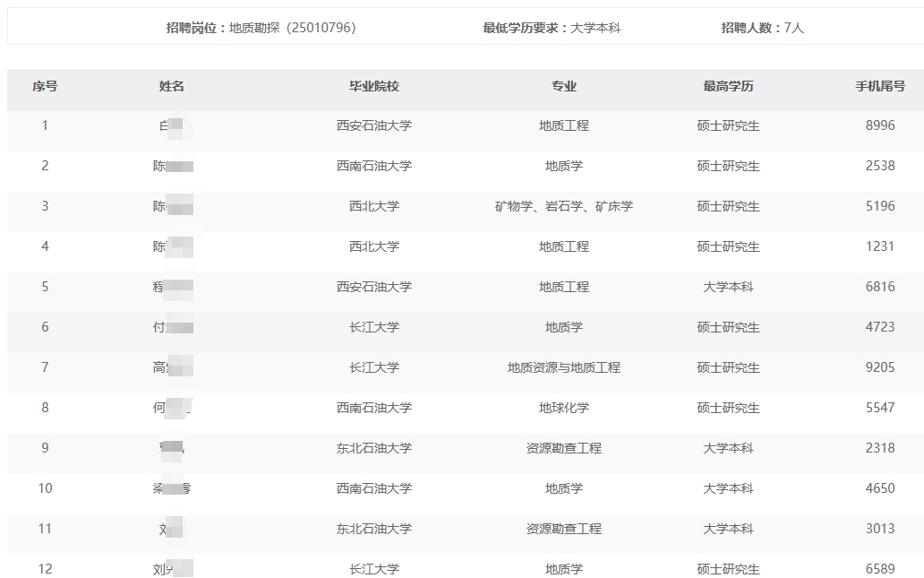Select the 地球化学 major cell
924x578 pixels.
[564, 408]
